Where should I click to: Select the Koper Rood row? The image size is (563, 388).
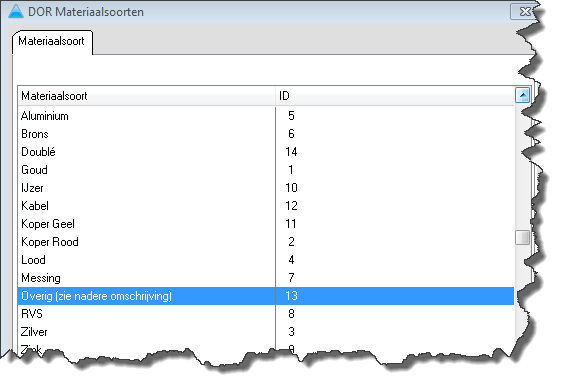(266, 242)
